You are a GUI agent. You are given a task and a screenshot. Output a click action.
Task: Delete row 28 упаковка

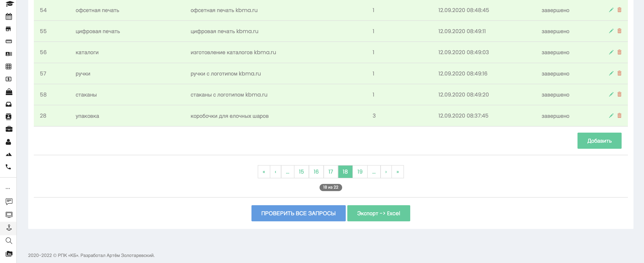tap(619, 116)
